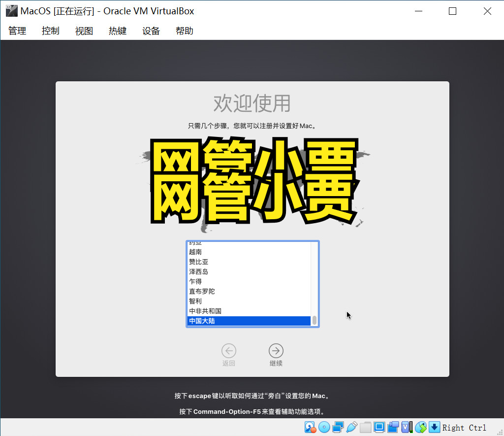Image resolution: width=504 pixels, height=436 pixels.
Task: Click the country list scrollbar thumb
Action: coord(315,320)
